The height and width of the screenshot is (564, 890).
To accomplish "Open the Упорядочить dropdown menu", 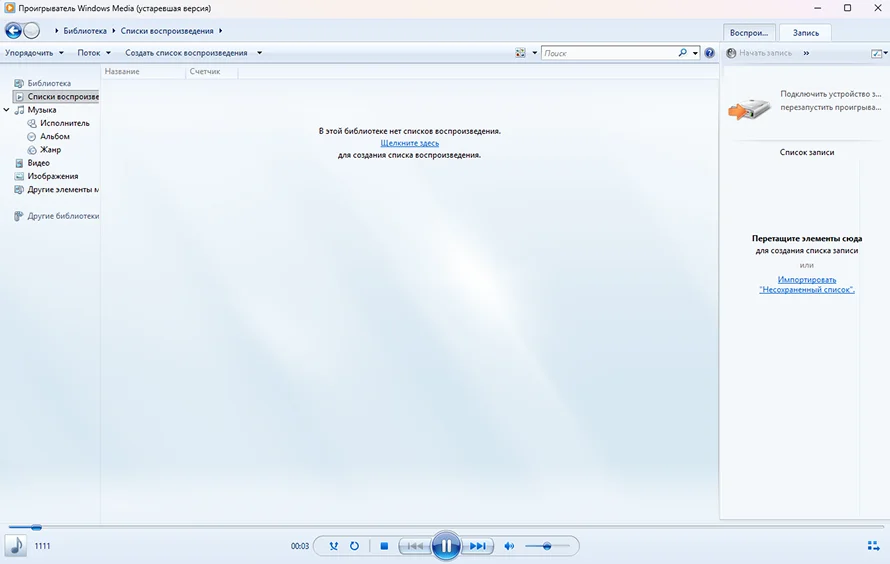I will pyautogui.click(x=34, y=53).
